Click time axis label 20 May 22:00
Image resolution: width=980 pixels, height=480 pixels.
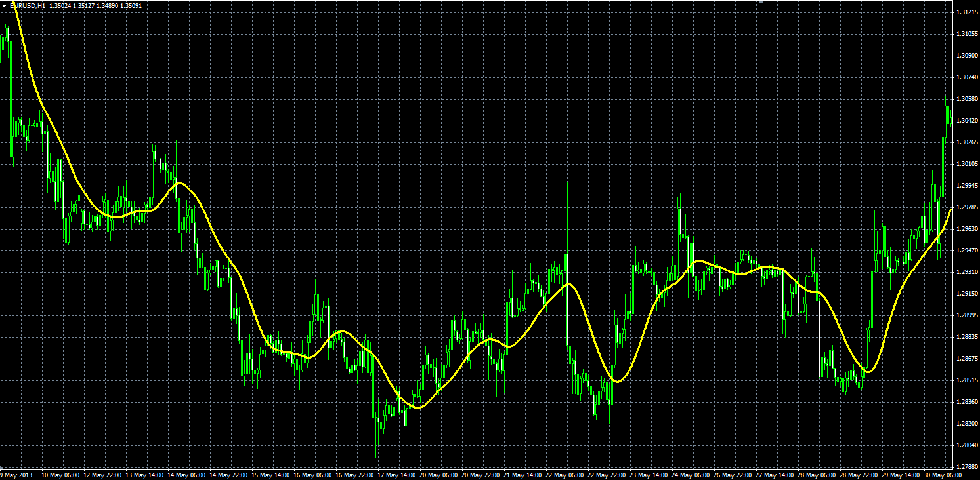point(481,475)
